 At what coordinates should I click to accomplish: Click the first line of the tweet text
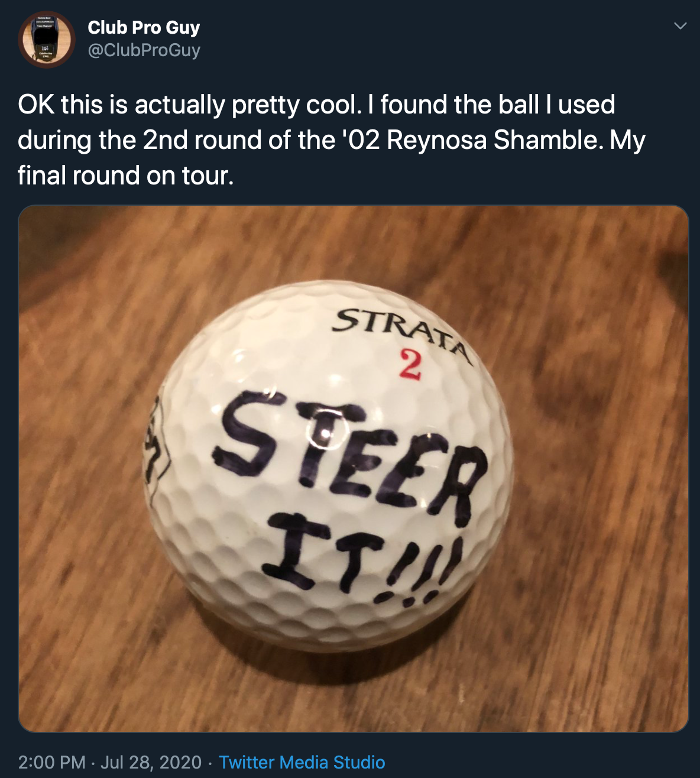click(x=316, y=105)
